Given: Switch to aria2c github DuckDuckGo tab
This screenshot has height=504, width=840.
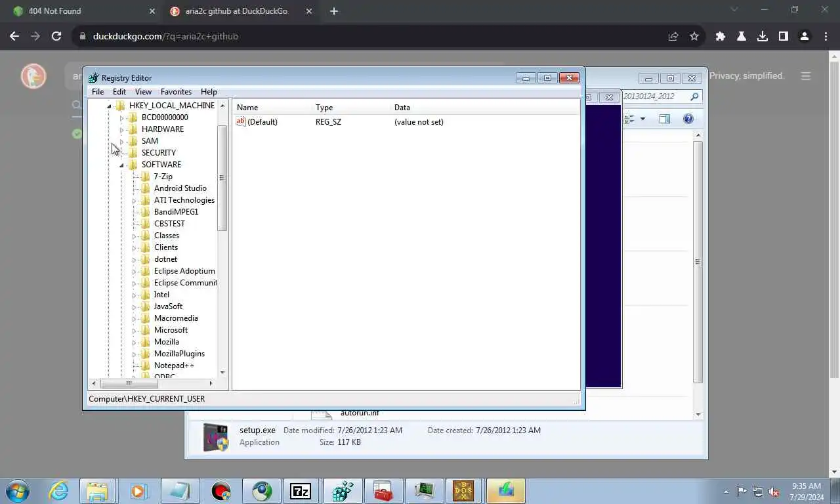Looking at the screenshot, I should (x=241, y=11).
